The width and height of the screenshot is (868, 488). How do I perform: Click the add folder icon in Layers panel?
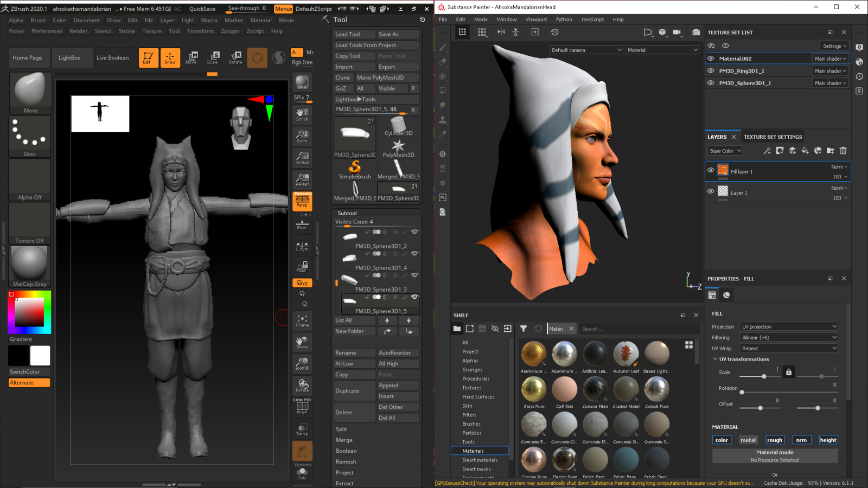point(831,151)
